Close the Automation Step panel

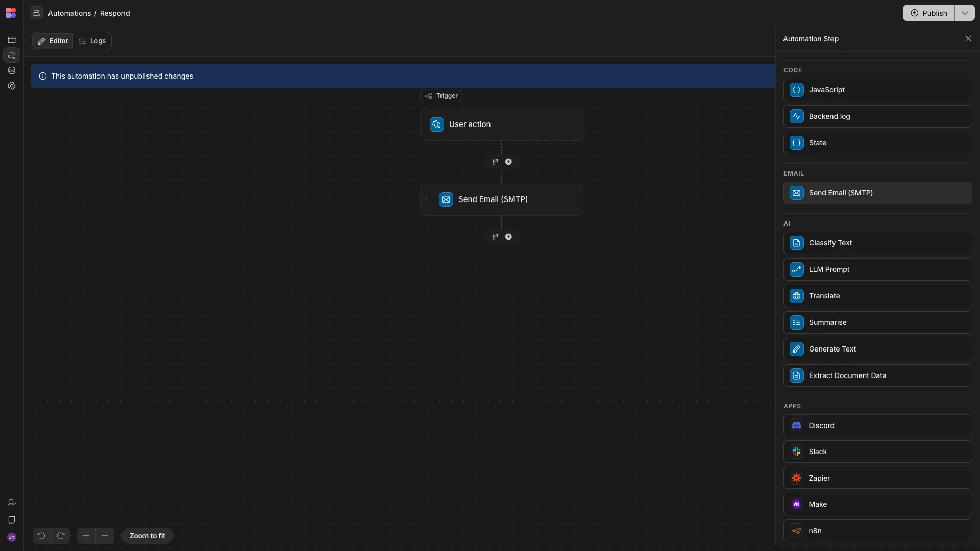pos(968,39)
